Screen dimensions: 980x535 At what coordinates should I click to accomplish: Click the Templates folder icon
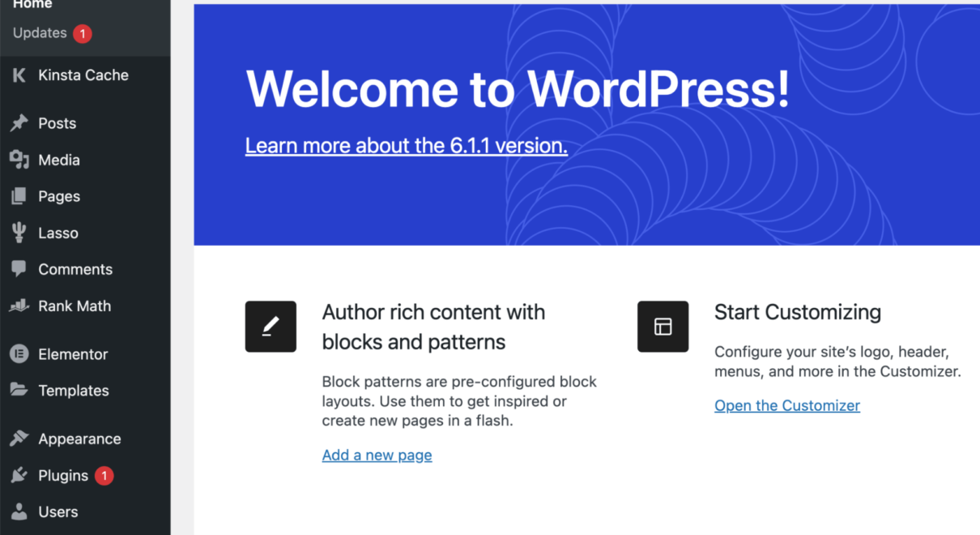coord(19,390)
